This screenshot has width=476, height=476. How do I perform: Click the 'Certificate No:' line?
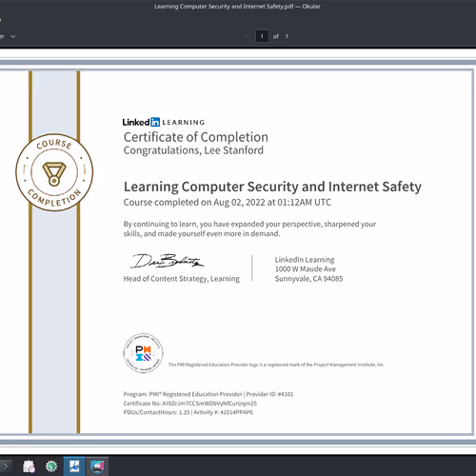tap(190, 404)
